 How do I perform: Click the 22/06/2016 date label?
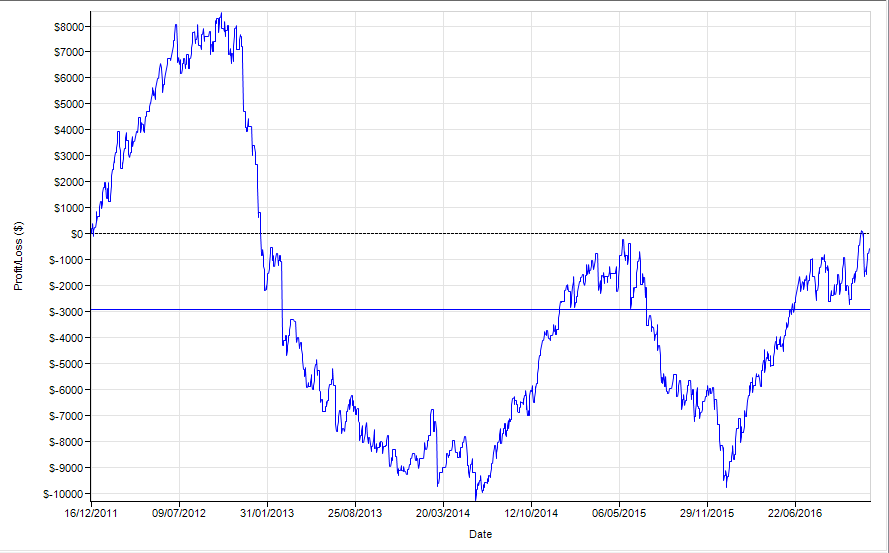coord(795,513)
